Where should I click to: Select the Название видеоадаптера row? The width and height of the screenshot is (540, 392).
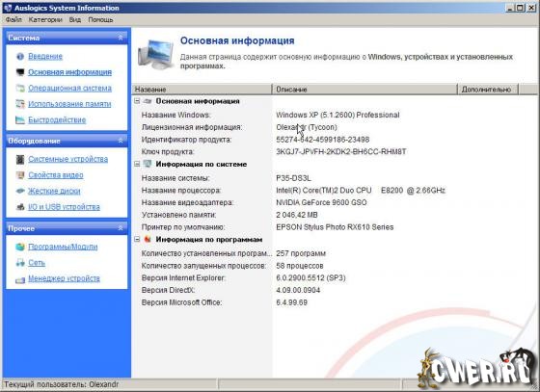(335, 203)
